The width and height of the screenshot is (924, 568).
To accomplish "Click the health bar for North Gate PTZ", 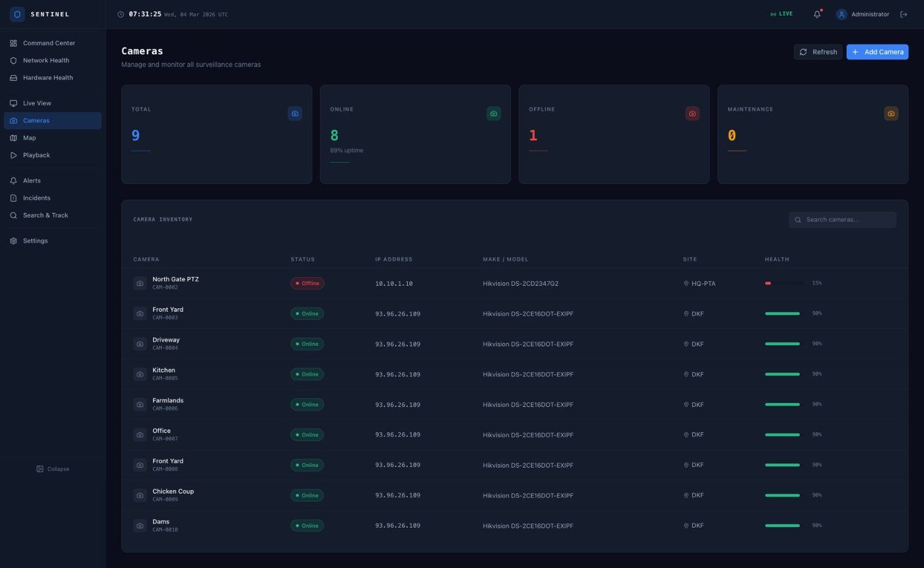I will click(x=782, y=282).
